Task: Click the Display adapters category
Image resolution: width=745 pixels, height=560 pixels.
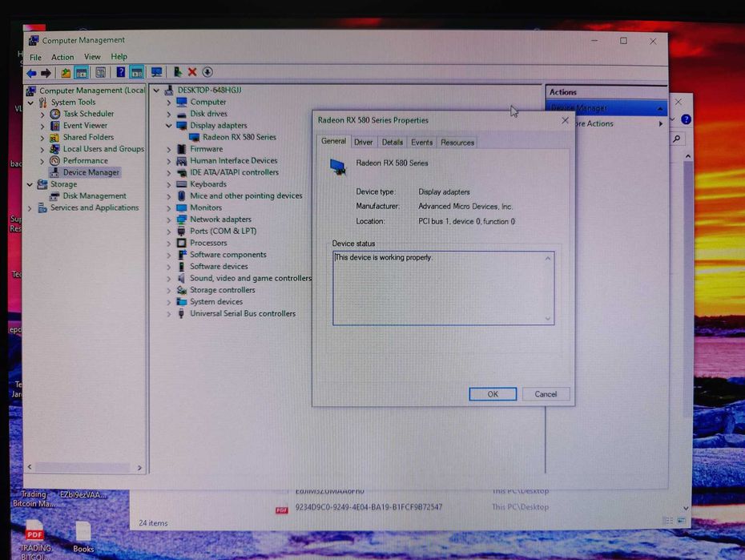Action: point(219,126)
